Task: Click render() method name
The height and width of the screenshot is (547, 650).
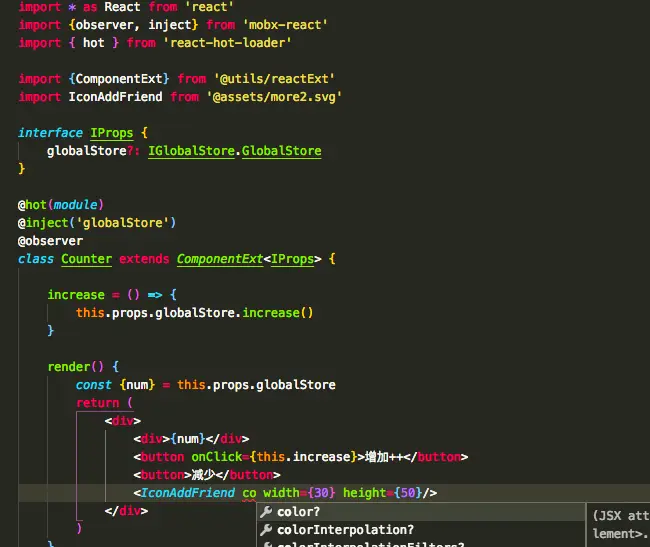Action: point(75,367)
